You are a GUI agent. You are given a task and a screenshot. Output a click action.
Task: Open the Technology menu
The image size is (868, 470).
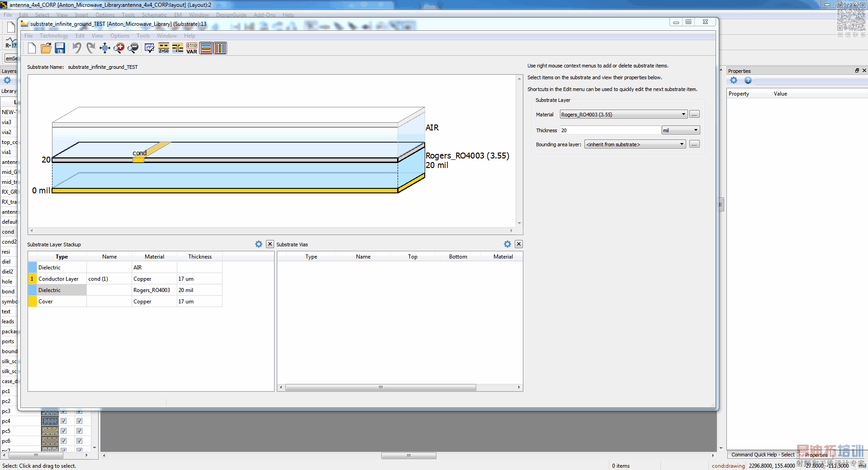pyautogui.click(x=54, y=36)
